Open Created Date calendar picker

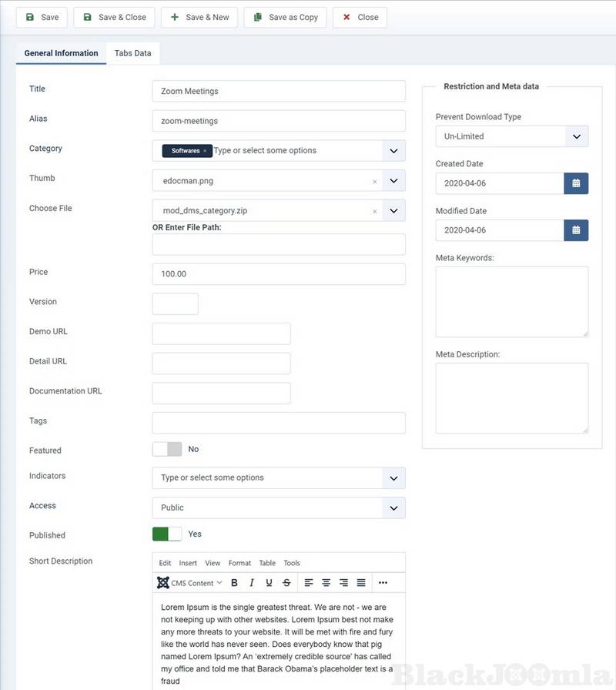tap(576, 183)
